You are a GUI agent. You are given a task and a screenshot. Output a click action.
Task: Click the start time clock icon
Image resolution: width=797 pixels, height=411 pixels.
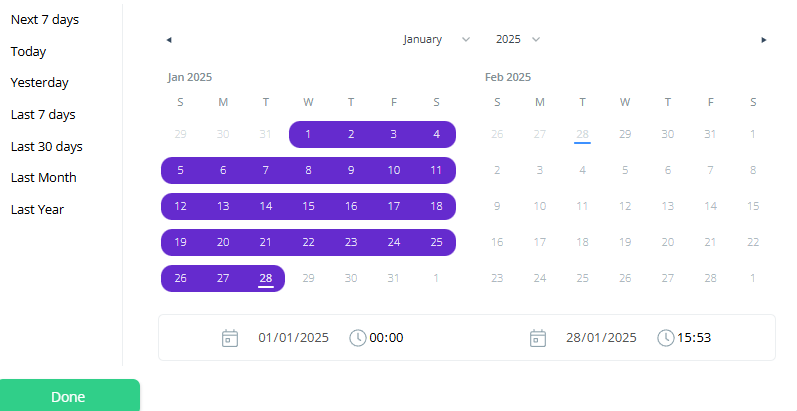point(357,338)
